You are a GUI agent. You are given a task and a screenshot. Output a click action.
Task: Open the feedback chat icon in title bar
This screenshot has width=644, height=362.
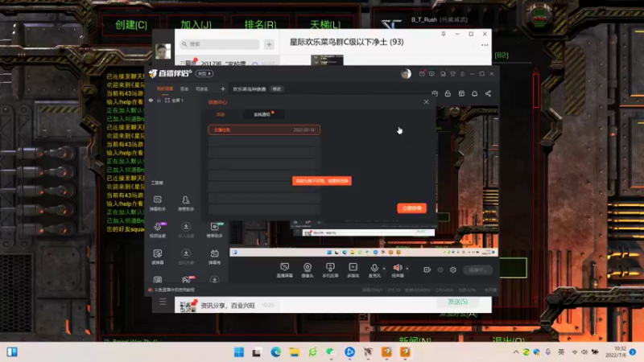[431, 74]
